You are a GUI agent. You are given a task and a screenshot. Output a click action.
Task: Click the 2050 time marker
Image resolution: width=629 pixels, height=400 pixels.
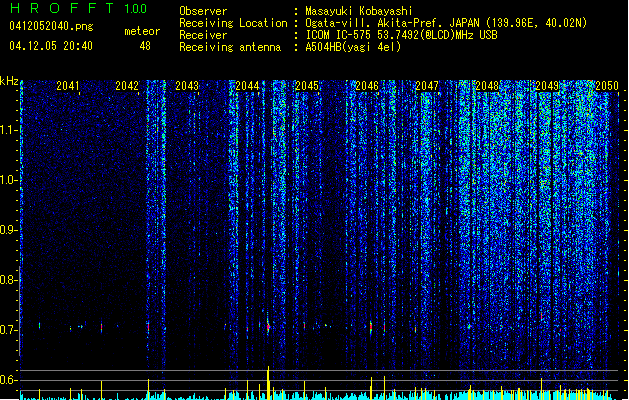point(607,86)
